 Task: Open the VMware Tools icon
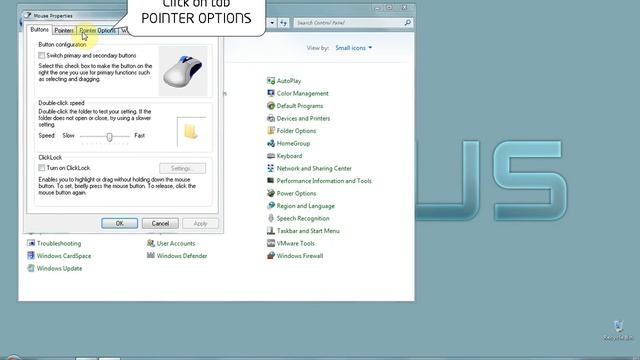point(271,243)
